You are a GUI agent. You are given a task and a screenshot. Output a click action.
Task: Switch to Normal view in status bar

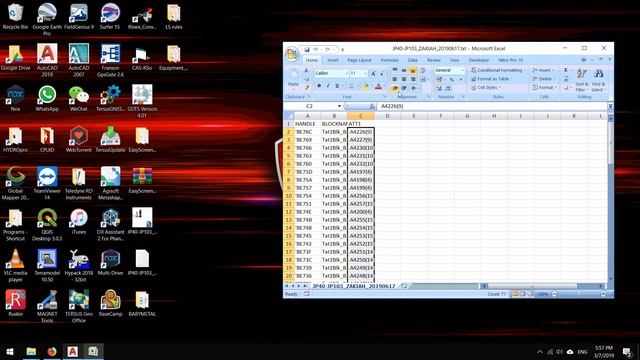click(x=515, y=294)
